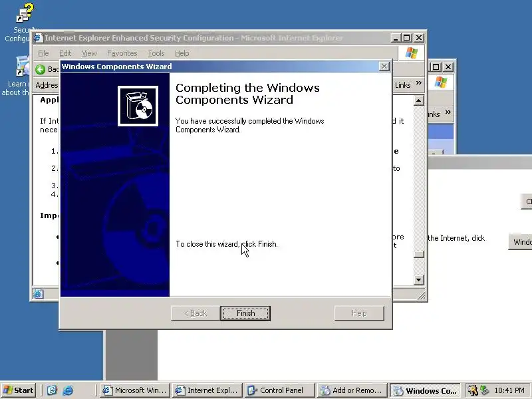Click the IE window resize grip corner

click(421, 296)
